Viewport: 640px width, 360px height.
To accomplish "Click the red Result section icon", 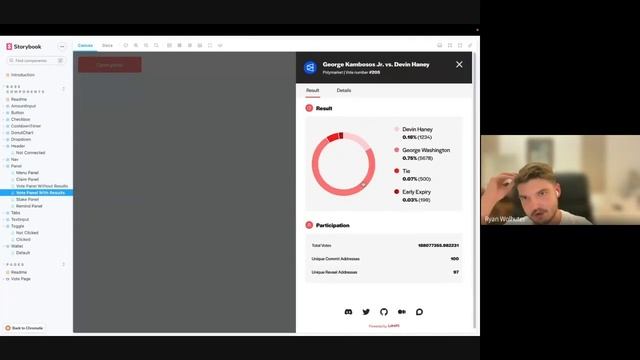I will click(x=309, y=108).
